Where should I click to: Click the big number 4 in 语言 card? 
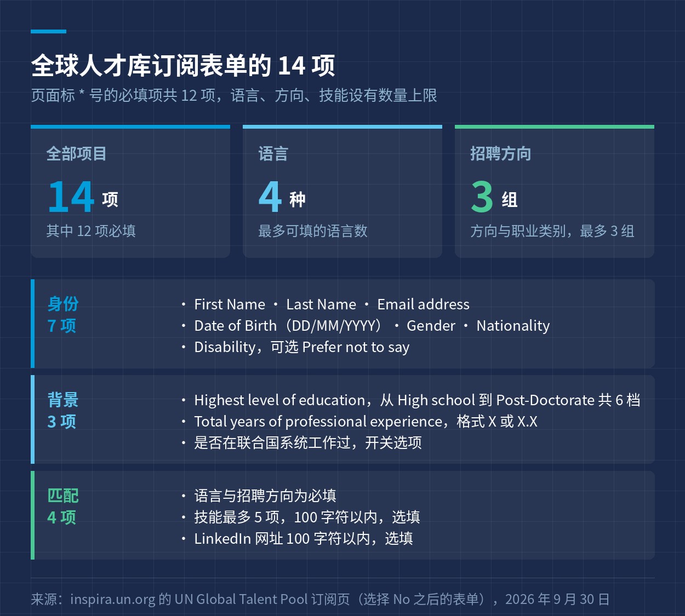click(x=270, y=197)
